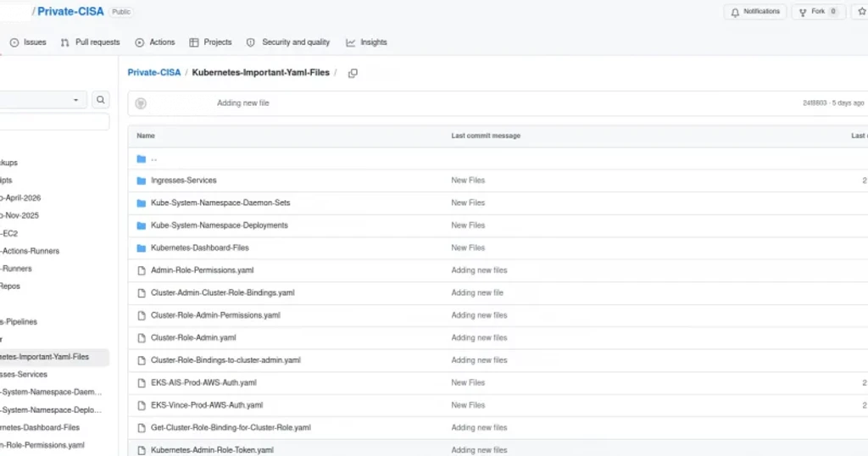
Task: Click the Notifications button
Action: point(755,12)
